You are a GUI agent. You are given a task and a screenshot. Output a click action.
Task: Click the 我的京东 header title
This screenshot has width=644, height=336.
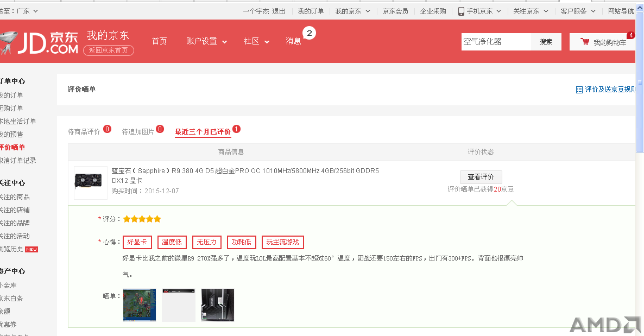(108, 36)
